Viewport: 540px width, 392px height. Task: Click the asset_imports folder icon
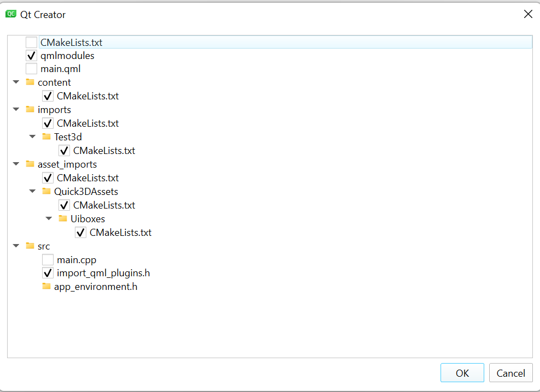point(30,164)
